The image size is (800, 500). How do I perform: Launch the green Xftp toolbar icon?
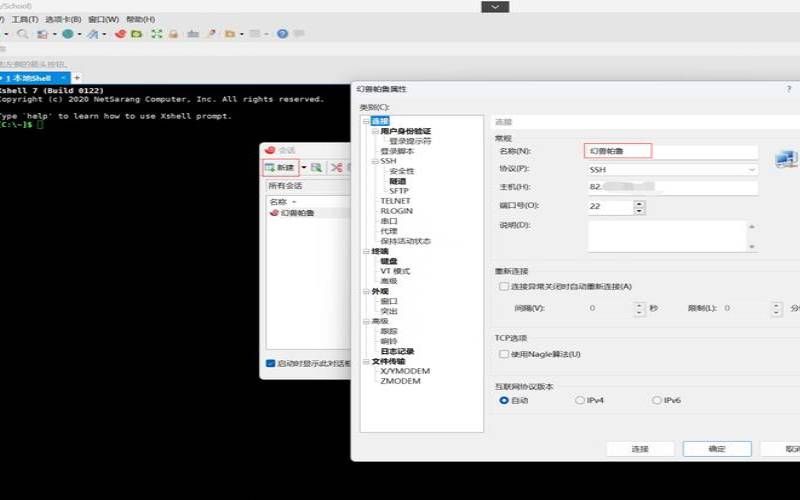[136, 34]
